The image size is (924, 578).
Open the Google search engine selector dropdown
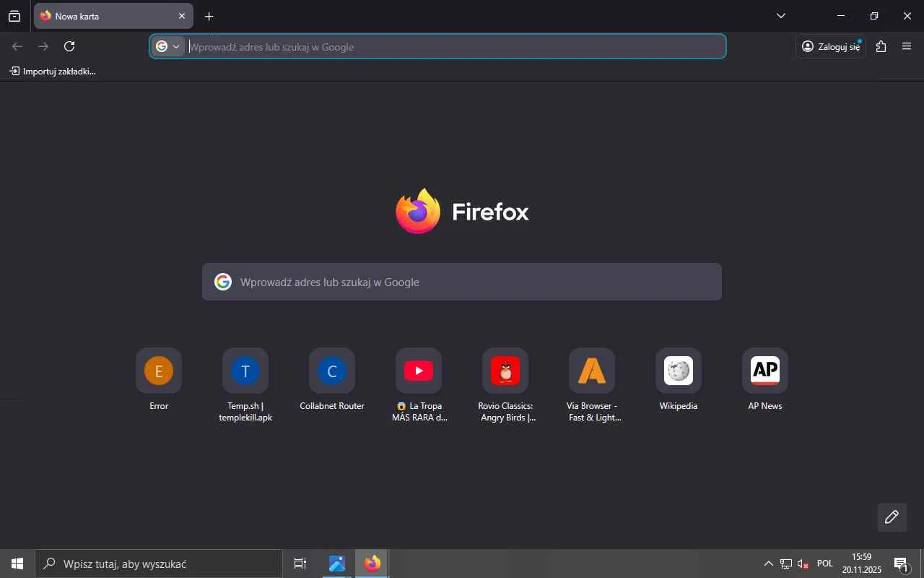click(167, 46)
